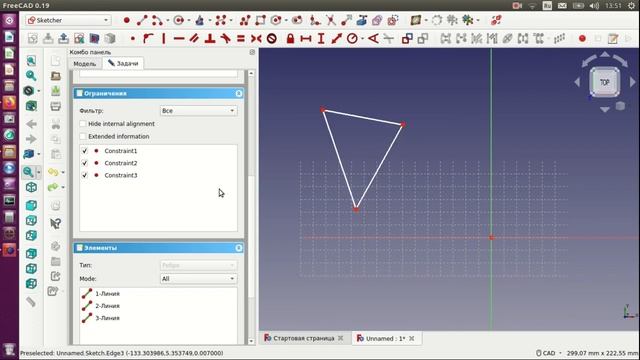Apply the vertical constraint

coord(164,39)
